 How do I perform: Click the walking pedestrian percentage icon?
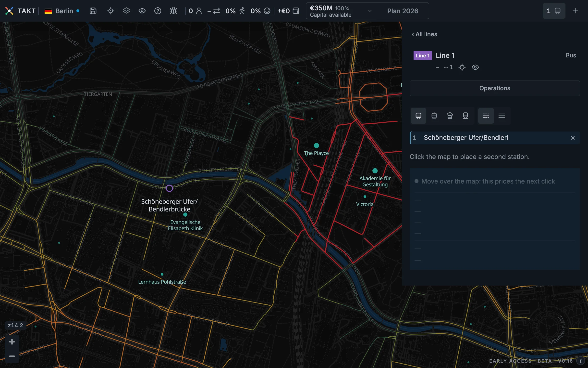pyautogui.click(x=242, y=11)
